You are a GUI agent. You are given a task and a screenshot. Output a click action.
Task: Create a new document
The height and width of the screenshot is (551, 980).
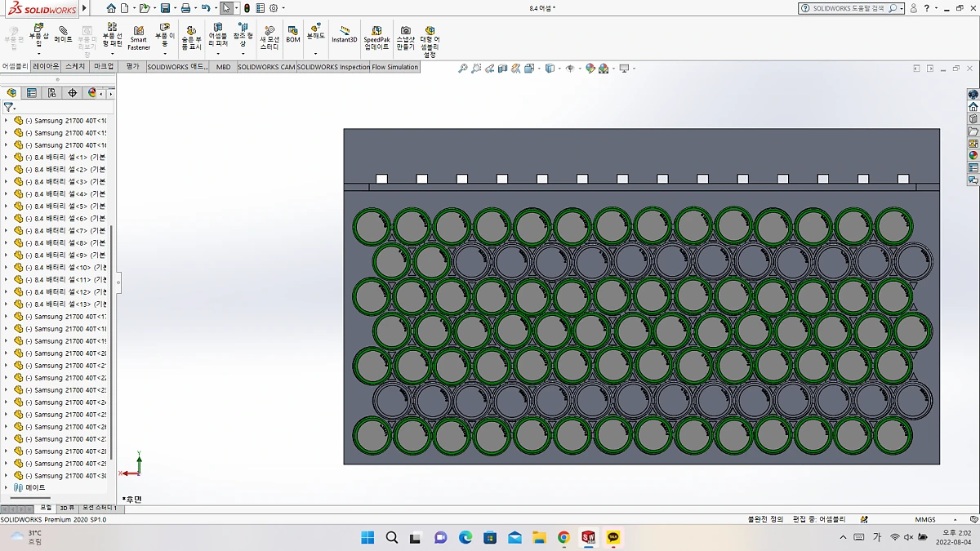pos(124,8)
